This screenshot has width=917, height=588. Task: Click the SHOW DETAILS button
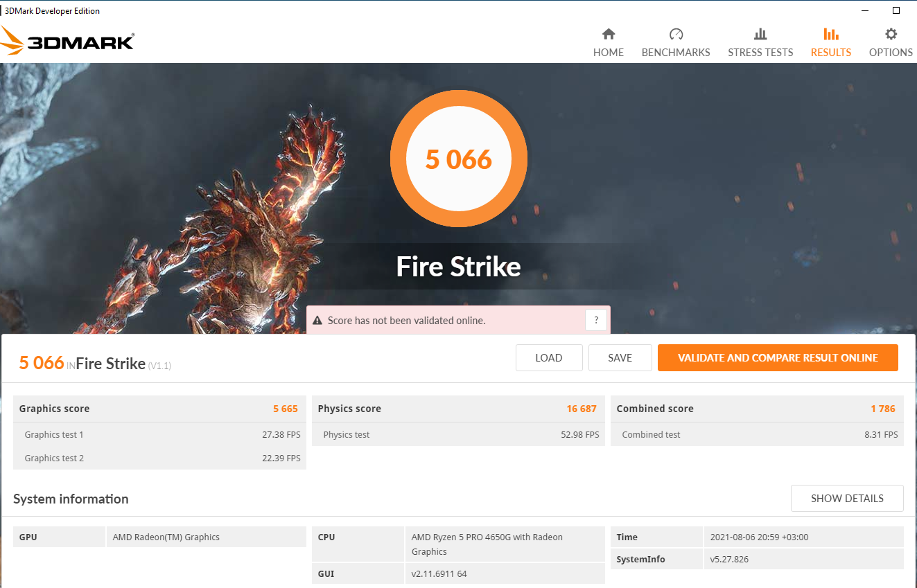click(847, 499)
